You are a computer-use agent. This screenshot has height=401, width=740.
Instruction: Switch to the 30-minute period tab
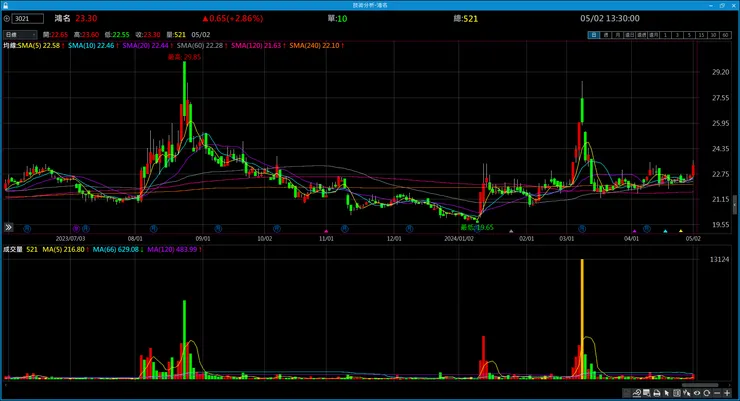pos(714,35)
